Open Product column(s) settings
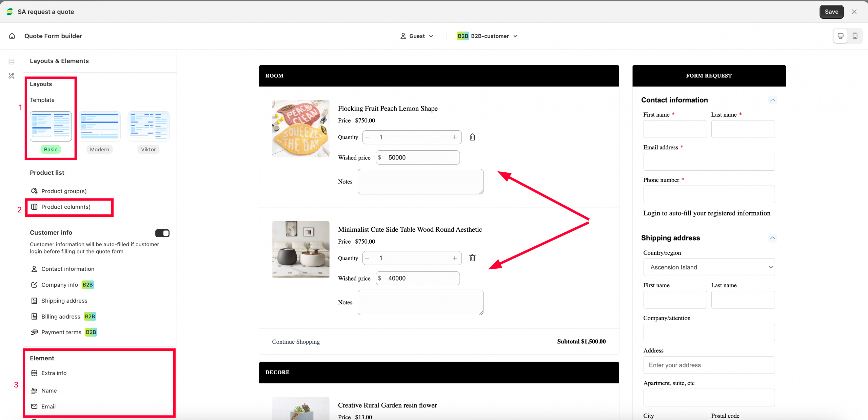This screenshot has height=420, width=868. pyautogui.click(x=66, y=207)
